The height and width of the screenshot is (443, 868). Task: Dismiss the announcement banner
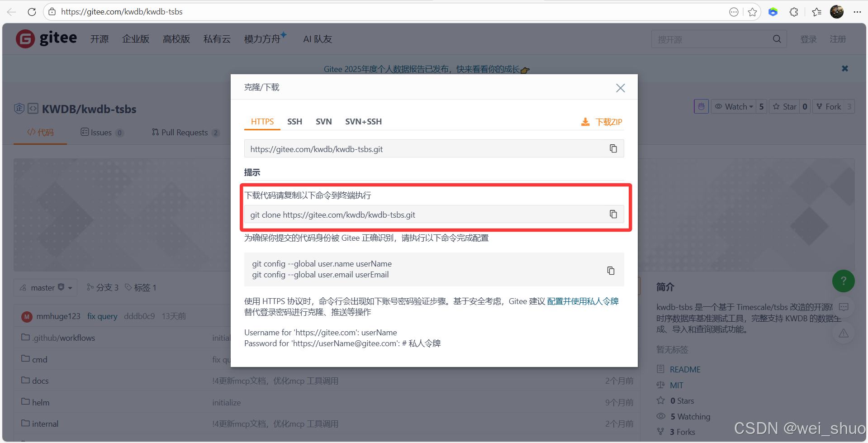coord(844,68)
